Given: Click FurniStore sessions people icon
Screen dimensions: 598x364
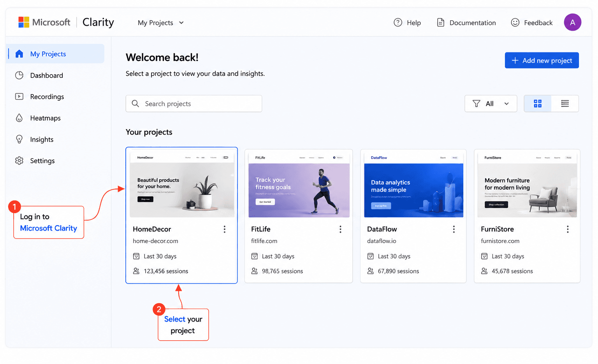Looking at the screenshot, I should tap(484, 271).
